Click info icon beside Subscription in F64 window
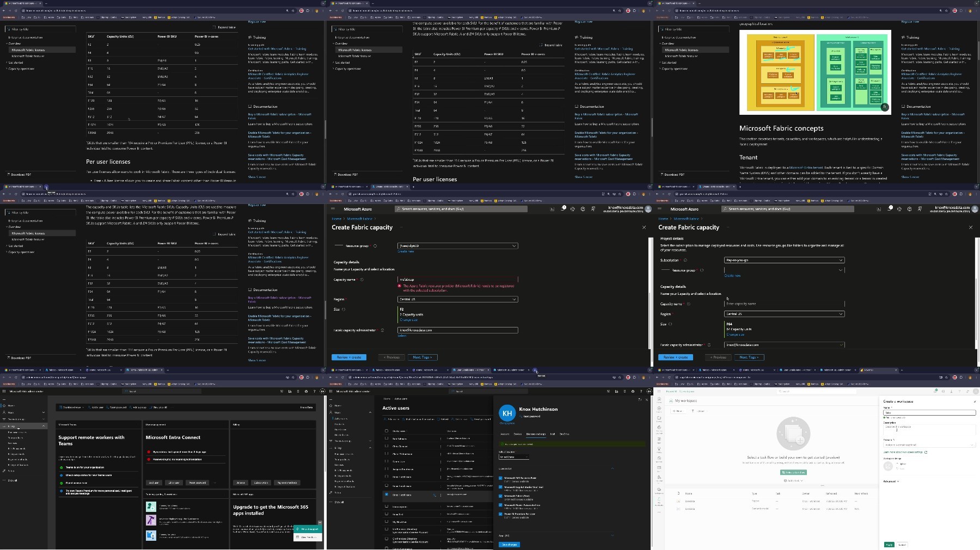 pyautogui.click(x=685, y=260)
